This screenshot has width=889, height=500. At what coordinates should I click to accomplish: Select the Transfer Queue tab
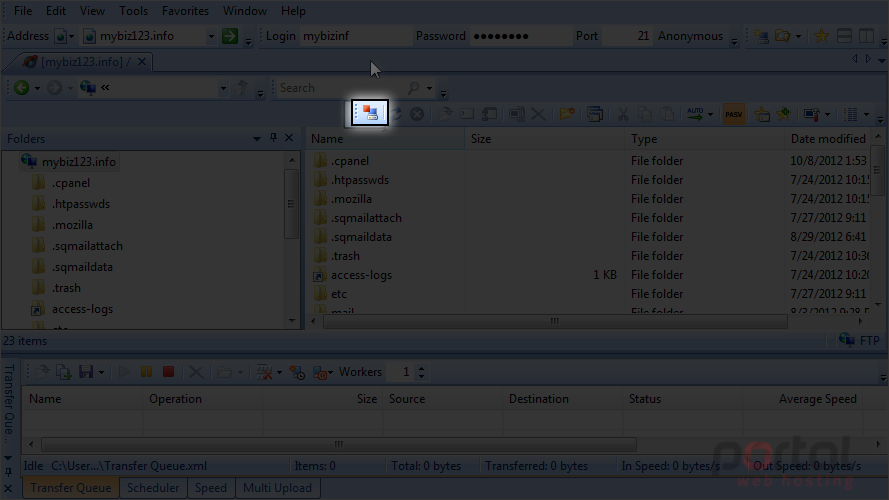coord(71,488)
